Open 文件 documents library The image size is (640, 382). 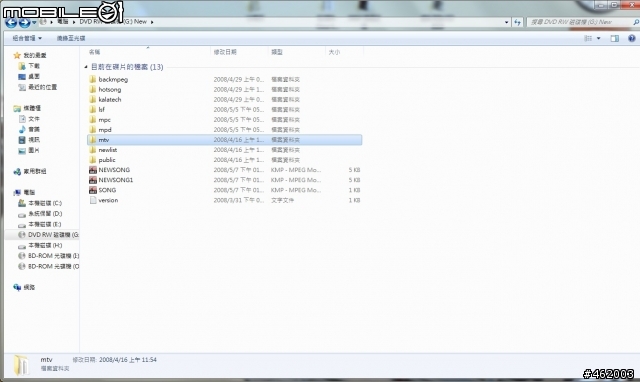tap(29, 119)
